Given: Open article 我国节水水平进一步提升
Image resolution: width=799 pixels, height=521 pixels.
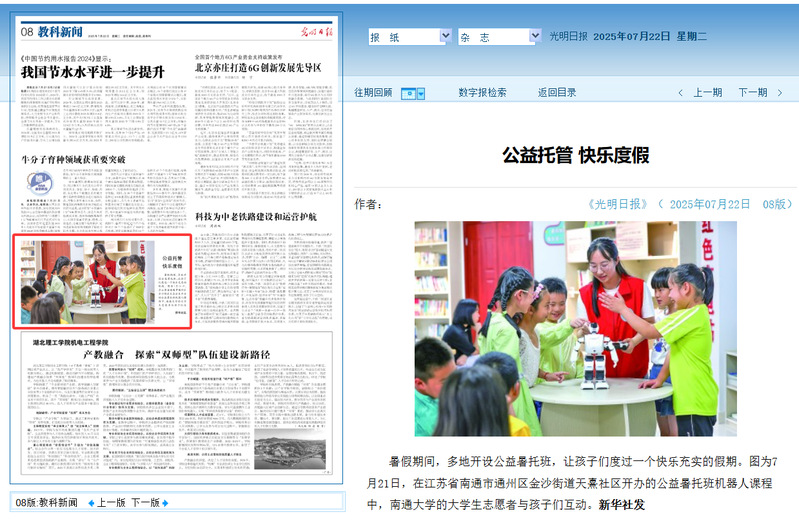Looking at the screenshot, I should [x=93, y=72].
